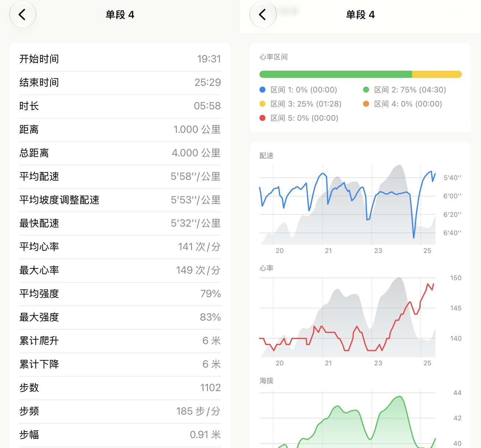
Task: Click the 累计下降 row label
Action: coord(39,364)
